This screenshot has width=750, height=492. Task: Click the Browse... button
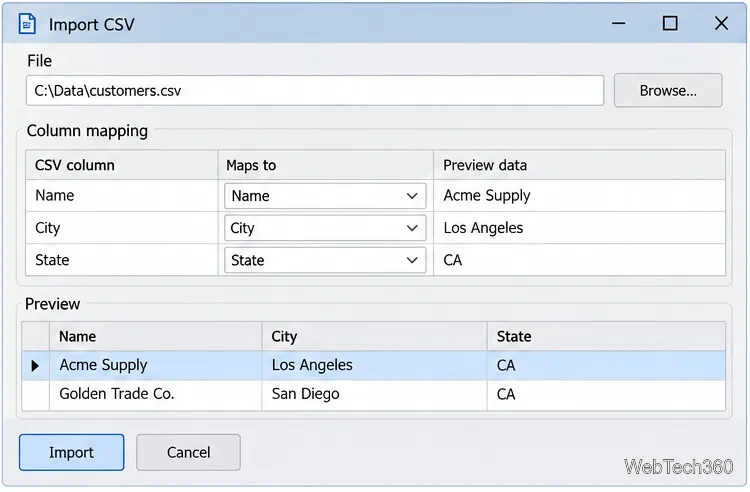tap(668, 90)
